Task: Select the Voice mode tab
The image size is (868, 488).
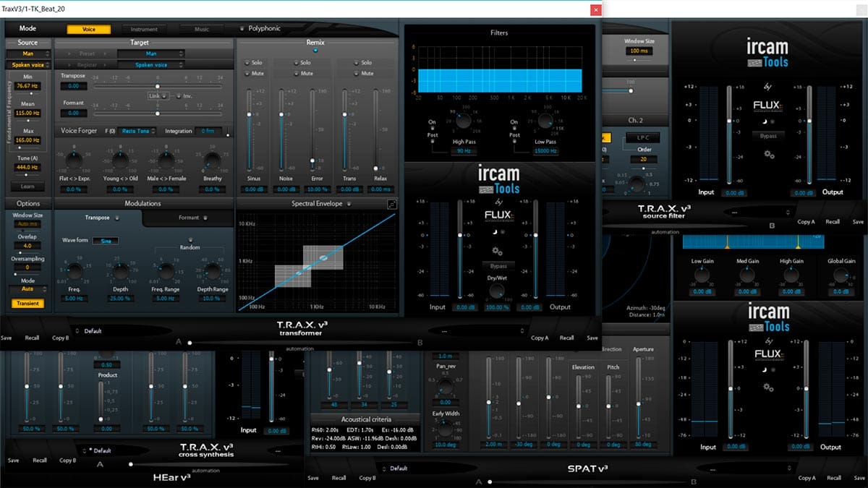Action: pyautogui.click(x=90, y=30)
